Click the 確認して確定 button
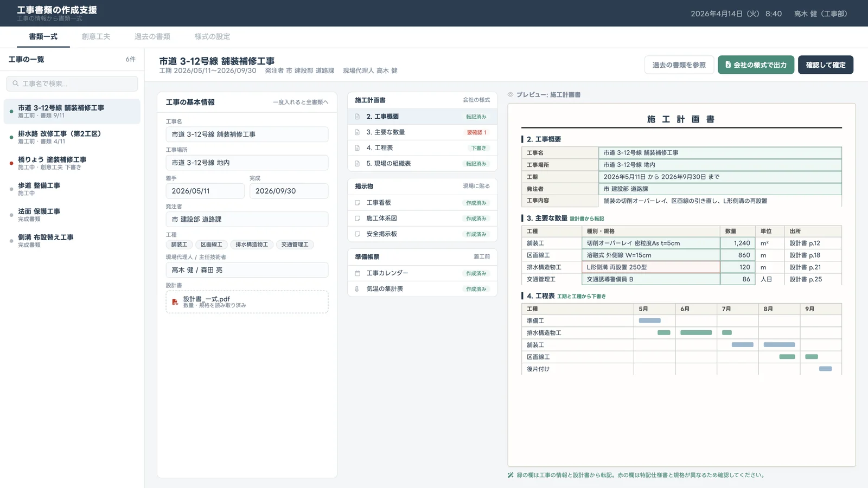This screenshot has height=488, width=868. (x=826, y=65)
